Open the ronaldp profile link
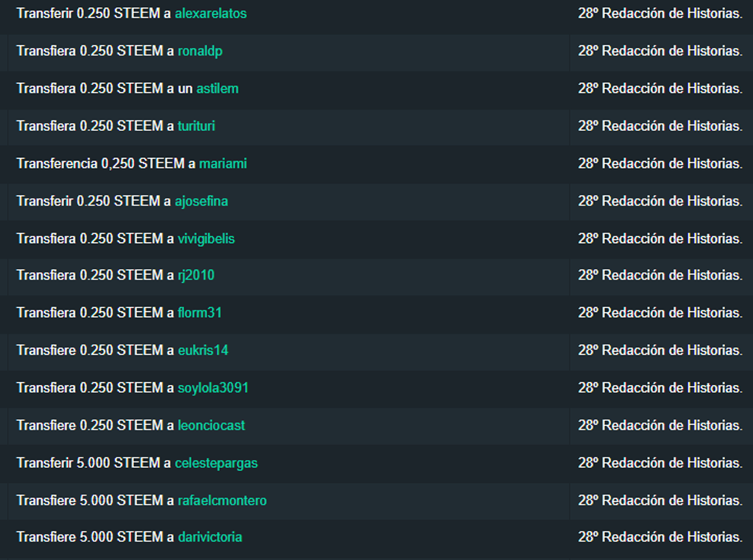The image size is (753, 560). [x=200, y=51]
